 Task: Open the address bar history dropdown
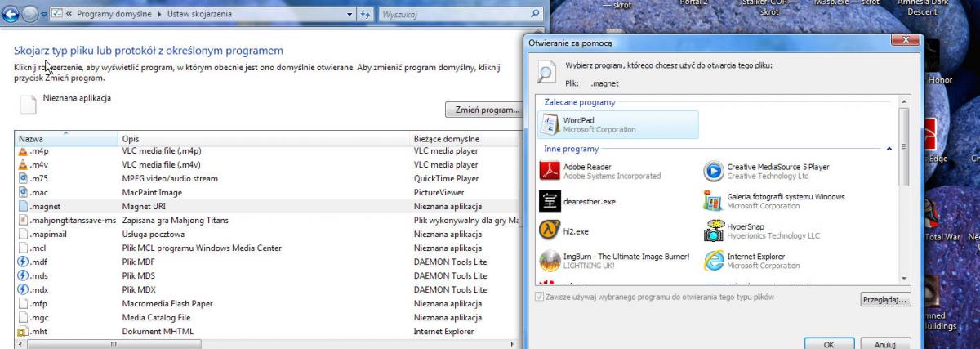click(x=350, y=15)
